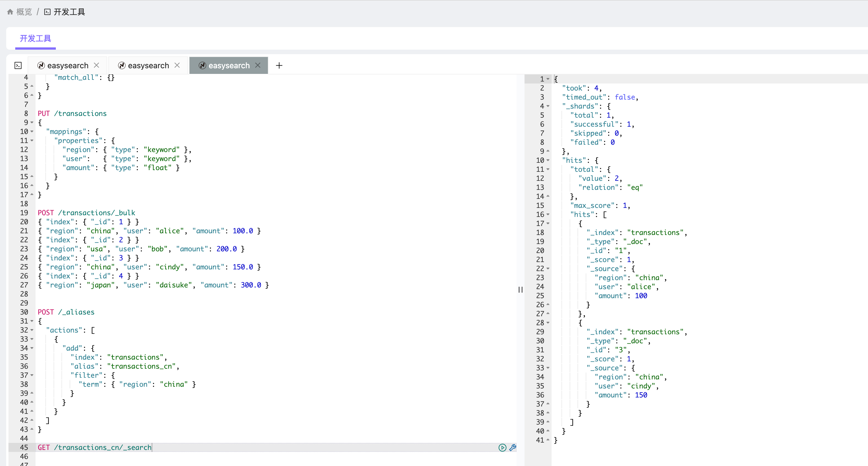The height and width of the screenshot is (466, 868).
Task: Collapse the filter block at line 37
Action: [32, 375]
